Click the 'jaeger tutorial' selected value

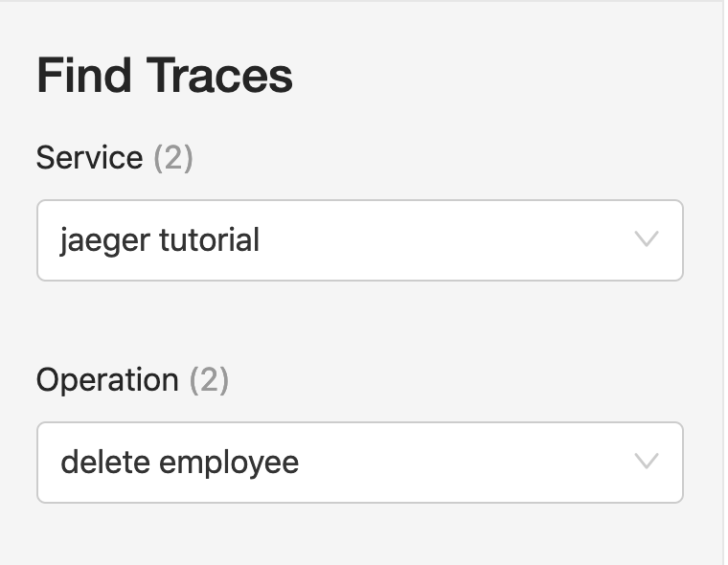[160, 239]
